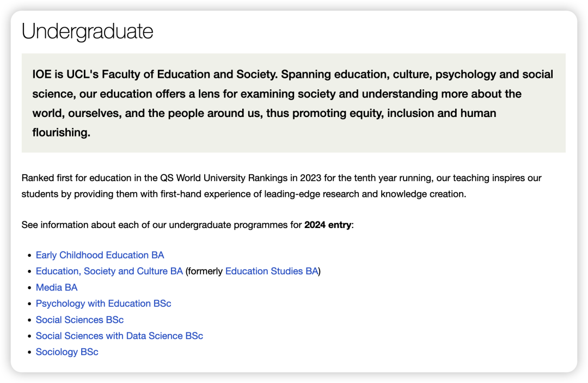The height and width of the screenshot is (383, 588).
Task: Click the bullet before Social Sciences BSc
Action: pos(29,320)
